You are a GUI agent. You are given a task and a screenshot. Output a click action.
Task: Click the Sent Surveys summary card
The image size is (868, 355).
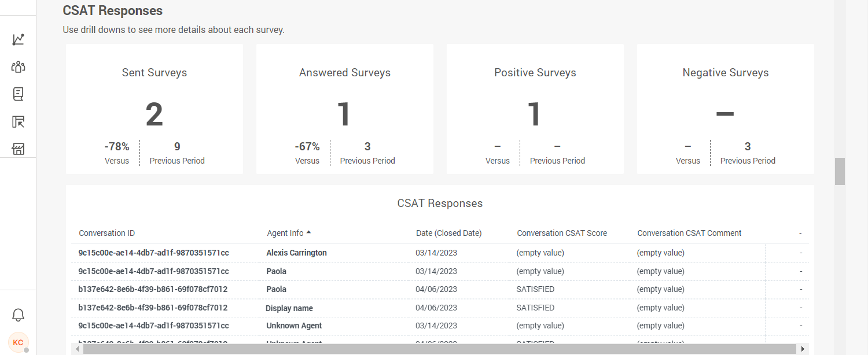point(154,109)
